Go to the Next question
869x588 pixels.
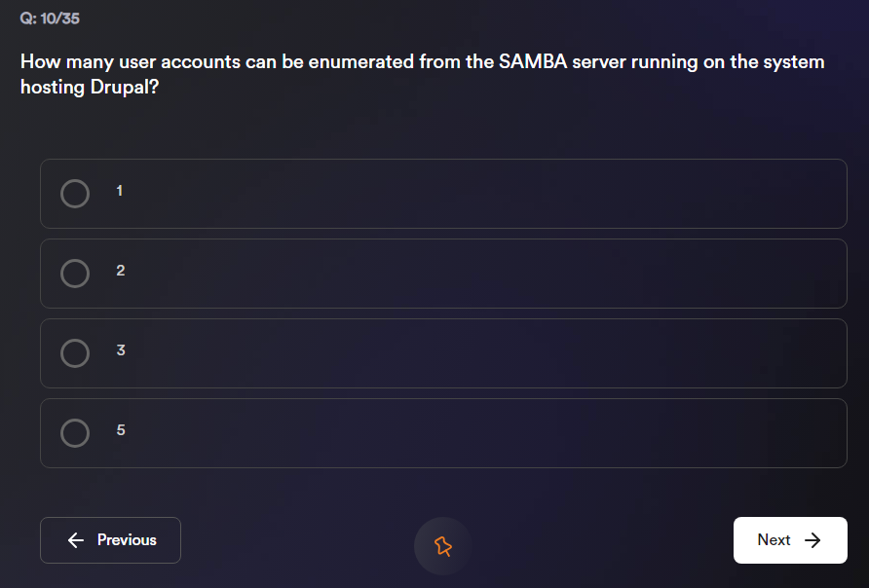point(789,540)
